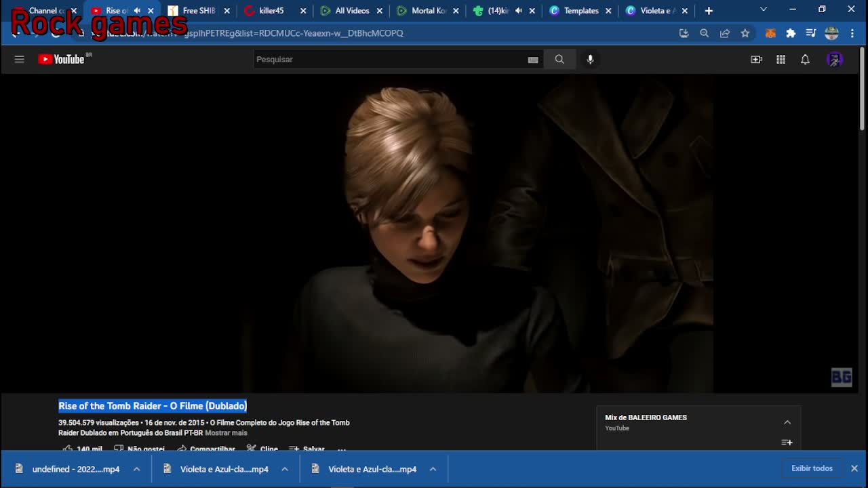Open the MetaMask fox extension

[x=770, y=33]
